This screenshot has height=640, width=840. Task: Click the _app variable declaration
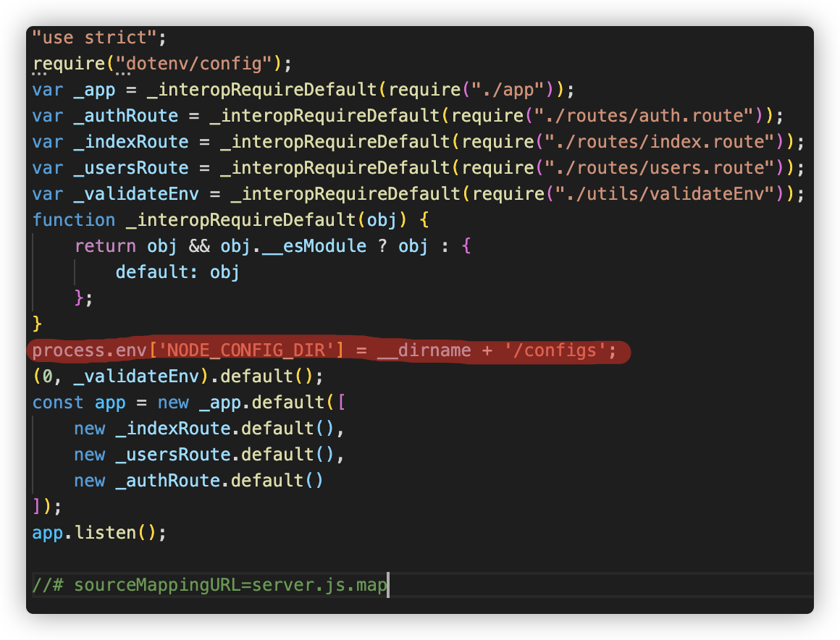[x=95, y=90]
